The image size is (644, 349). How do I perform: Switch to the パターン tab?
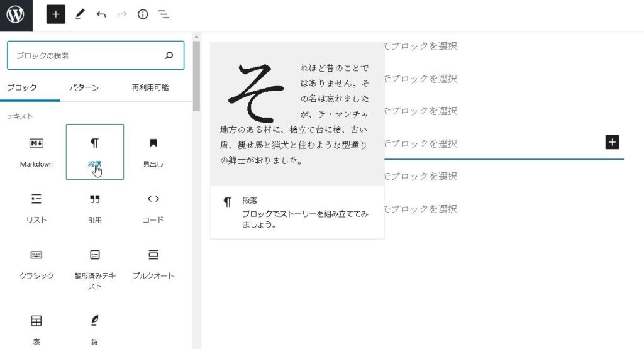[84, 87]
